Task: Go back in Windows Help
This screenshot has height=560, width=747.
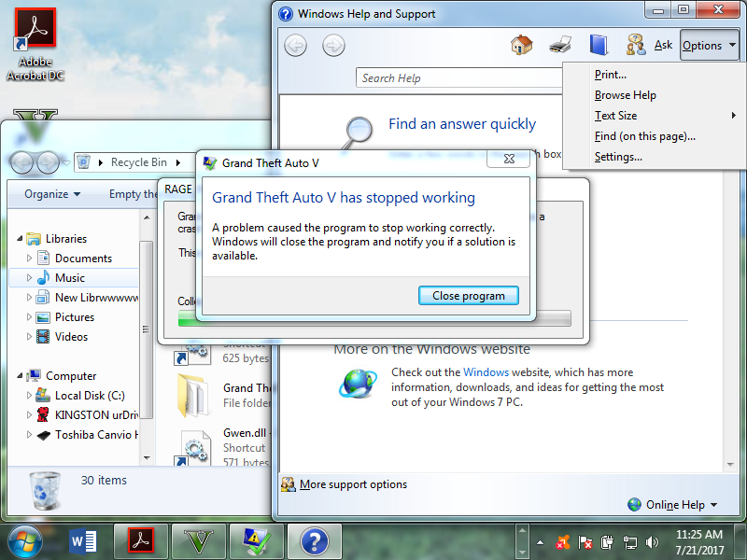Action: 295,46
